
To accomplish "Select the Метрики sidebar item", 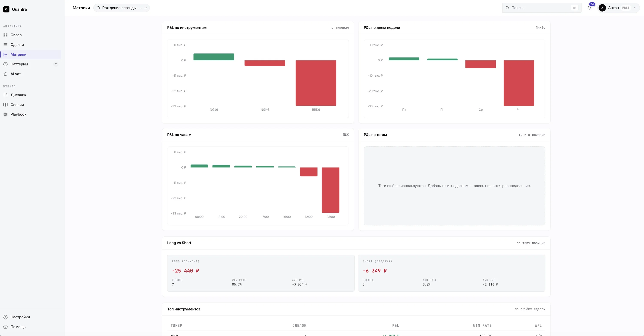I will pyautogui.click(x=31, y=55).
